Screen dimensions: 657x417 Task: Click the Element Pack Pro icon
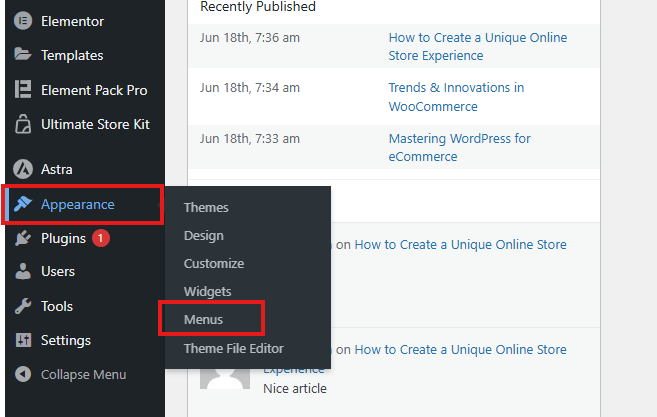(22, 90)
